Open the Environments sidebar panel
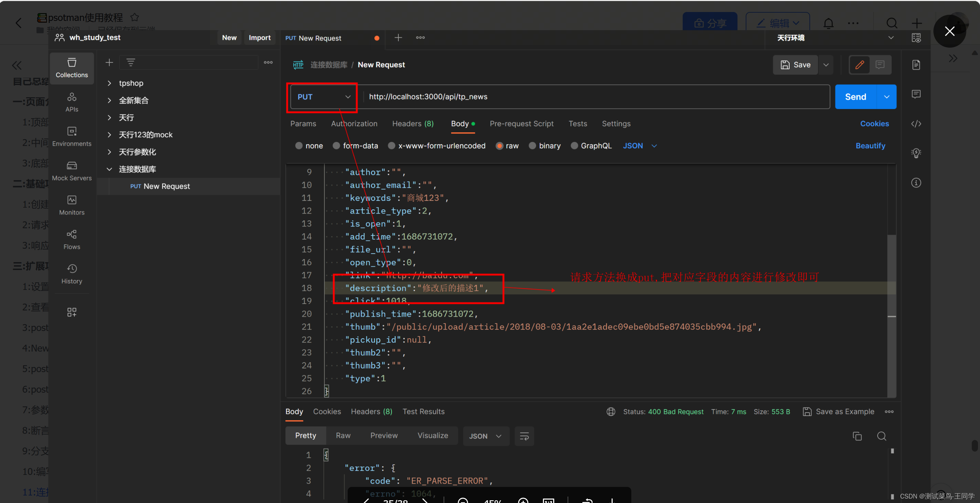The height and width of the screenshot is (503, 980). click(x=72, y=137)
